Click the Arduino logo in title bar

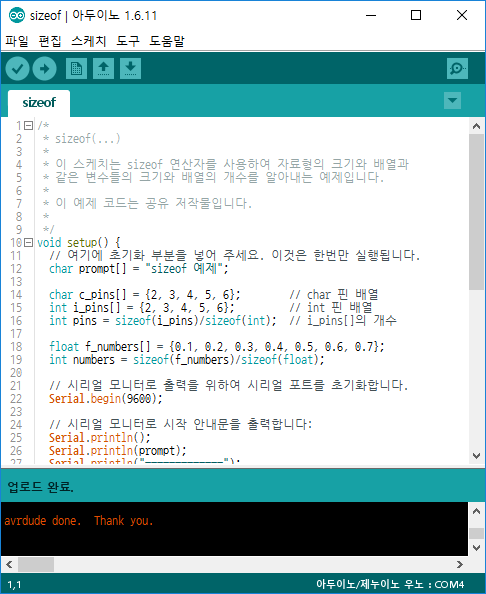17,15
